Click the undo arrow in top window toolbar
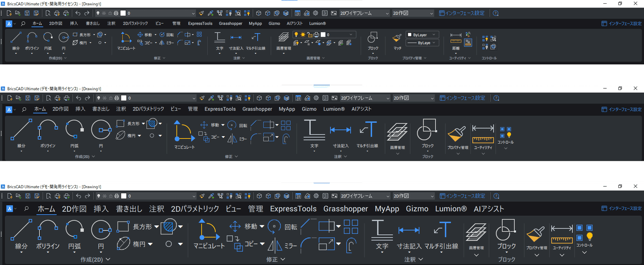 coord(78,12)
